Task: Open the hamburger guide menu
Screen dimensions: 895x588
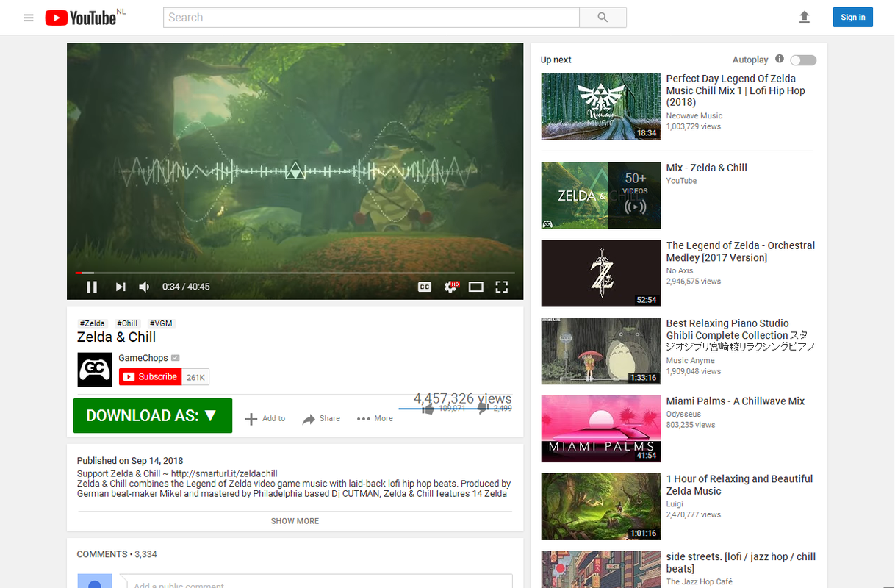Action: click(29, 18)
